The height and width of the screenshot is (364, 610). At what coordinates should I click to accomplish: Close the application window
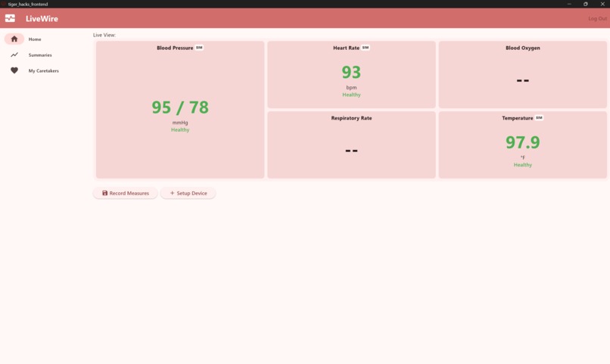602,4
